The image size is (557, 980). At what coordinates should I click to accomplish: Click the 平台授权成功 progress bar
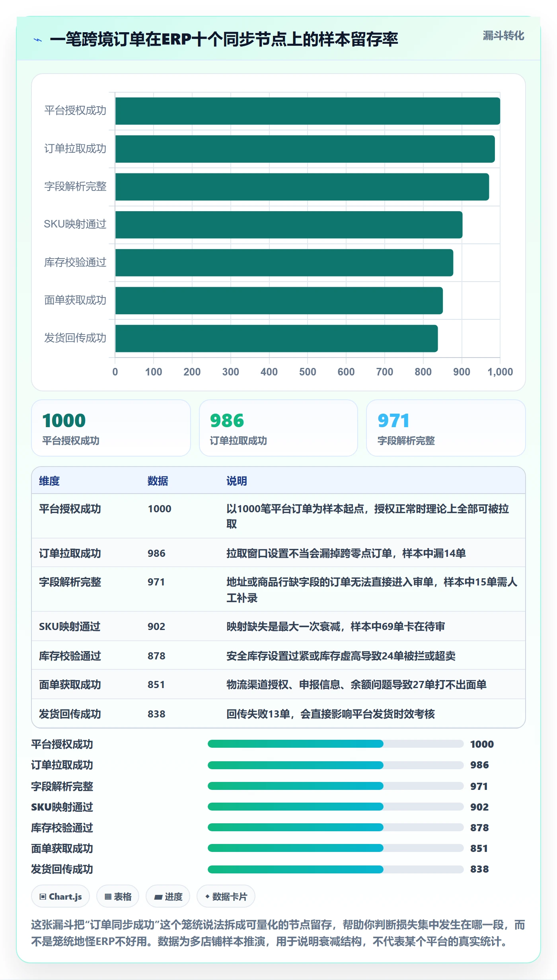[335, 744]
